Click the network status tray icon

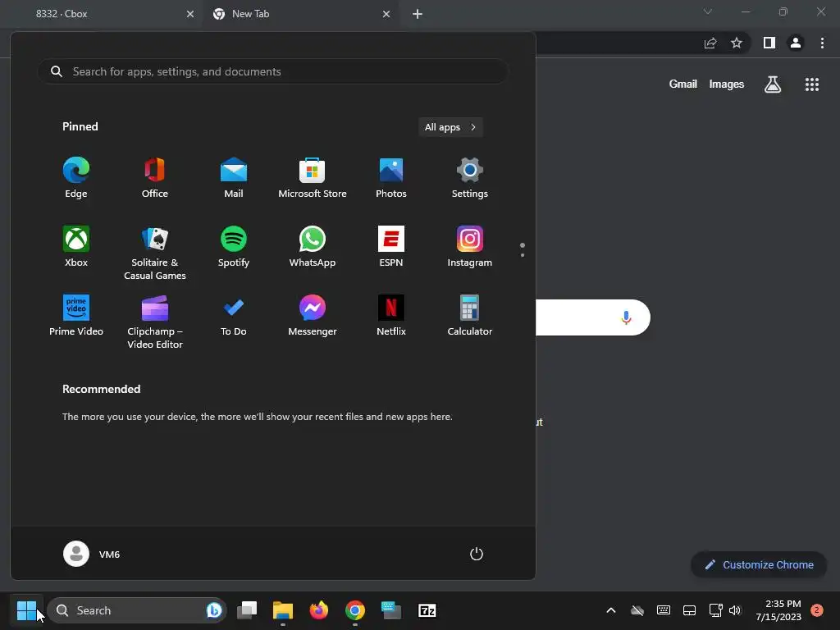coord(715,610)
